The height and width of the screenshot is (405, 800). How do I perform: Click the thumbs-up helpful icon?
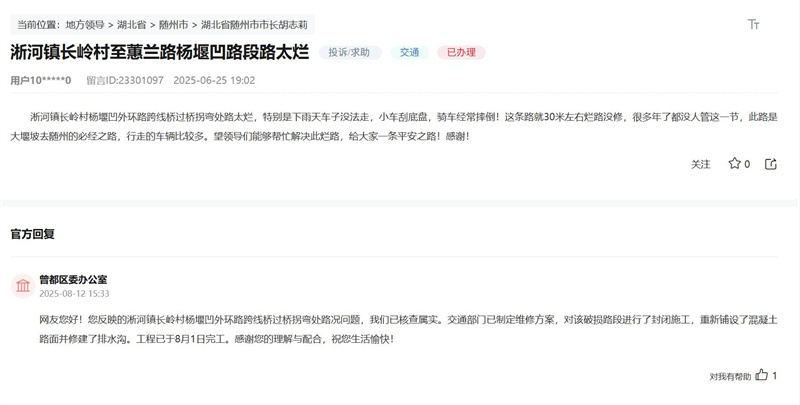pos(762,376)
